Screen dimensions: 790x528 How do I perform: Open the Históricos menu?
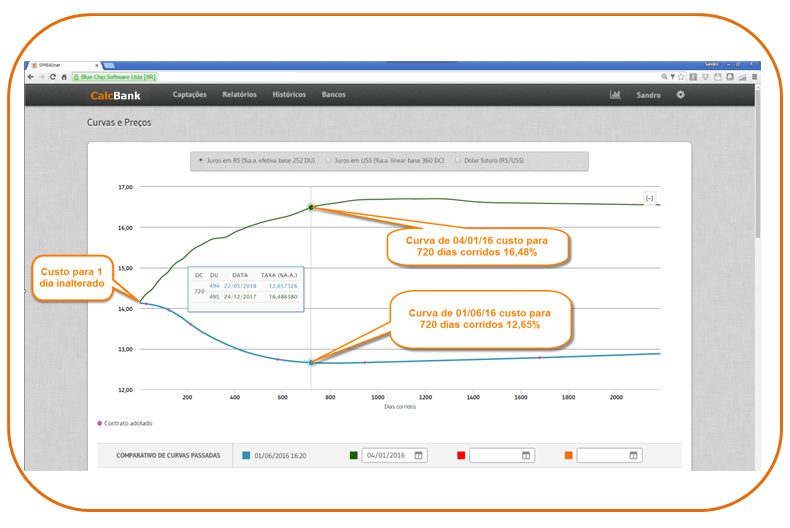[x=289, y=95]
